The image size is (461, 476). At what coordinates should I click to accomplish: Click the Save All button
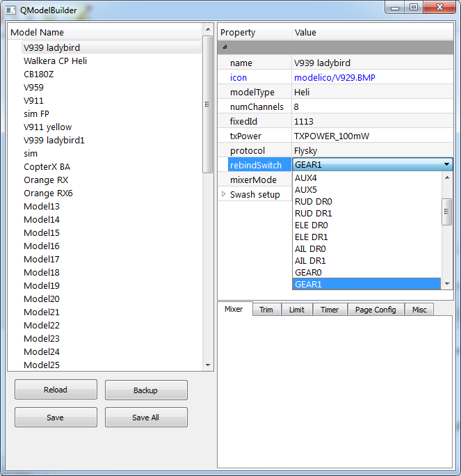tap(146, 418)
